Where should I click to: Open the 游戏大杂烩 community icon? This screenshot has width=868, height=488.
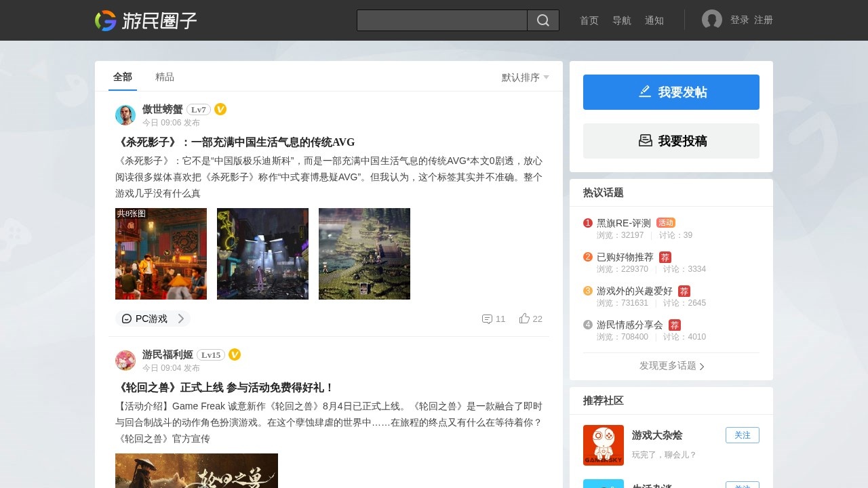tap(604, 445)
